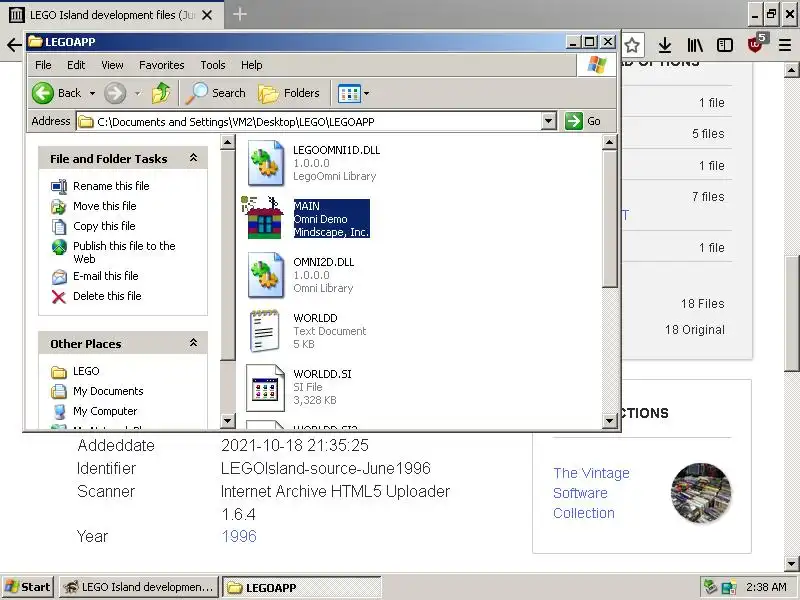Click the LEGOAPP taskbar button
800x600 pixels.
pos(302,587)
